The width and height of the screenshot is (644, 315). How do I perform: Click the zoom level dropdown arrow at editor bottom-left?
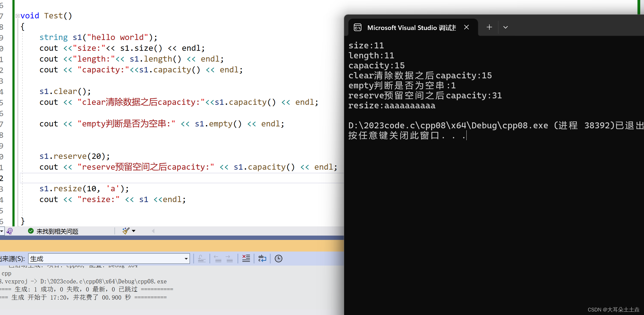(2, 231)
